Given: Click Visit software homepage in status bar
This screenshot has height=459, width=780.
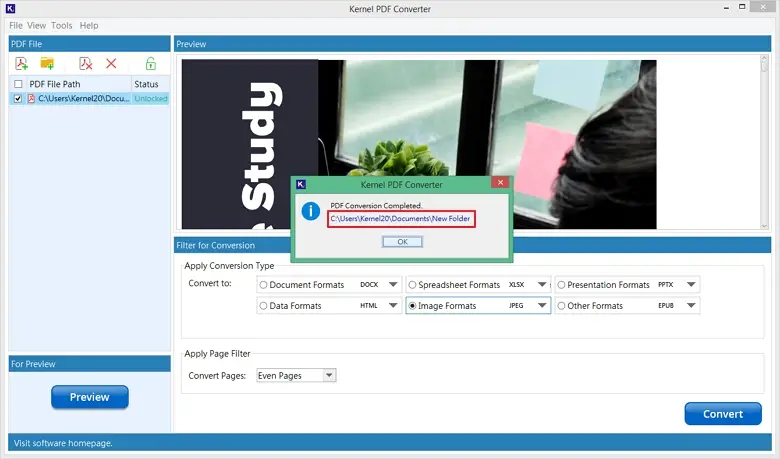Looking at the screenshot, I should [x=63, y=443].
